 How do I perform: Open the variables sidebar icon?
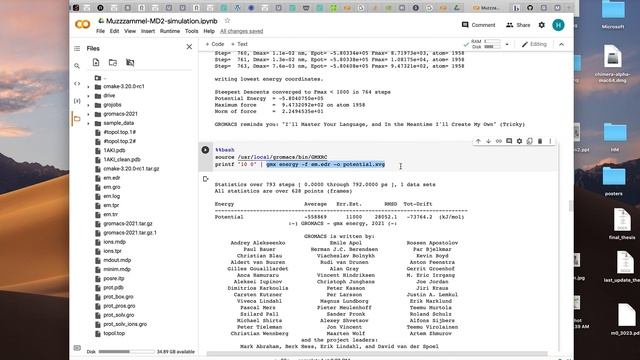(x=77, y=101)
